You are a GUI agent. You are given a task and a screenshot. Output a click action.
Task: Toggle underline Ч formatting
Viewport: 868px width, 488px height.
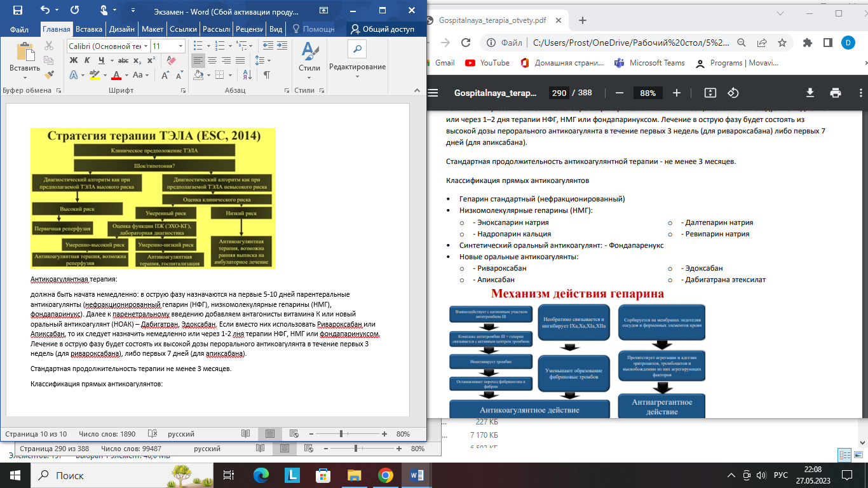point(100,60)
